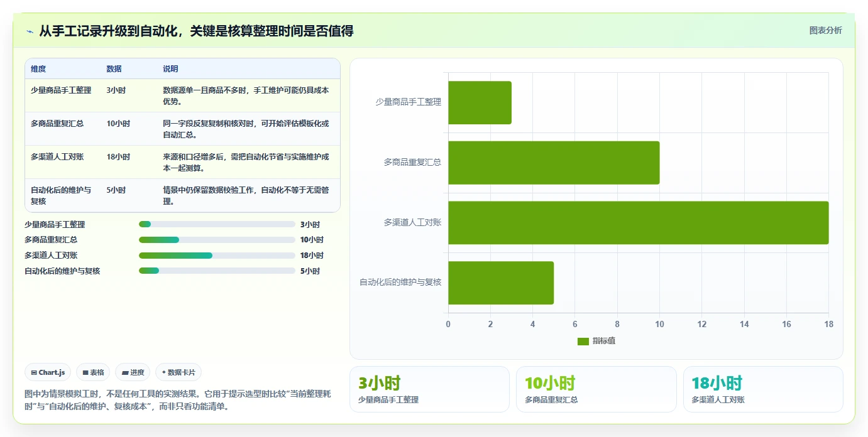Click the description starting 同一字段反复复制和核对时

click(246, 129)
